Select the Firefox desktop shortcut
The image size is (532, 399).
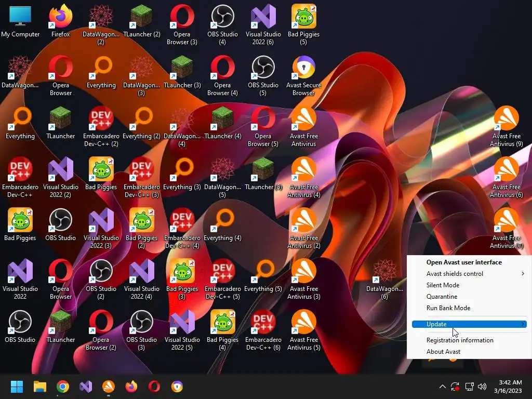point(60,22)
